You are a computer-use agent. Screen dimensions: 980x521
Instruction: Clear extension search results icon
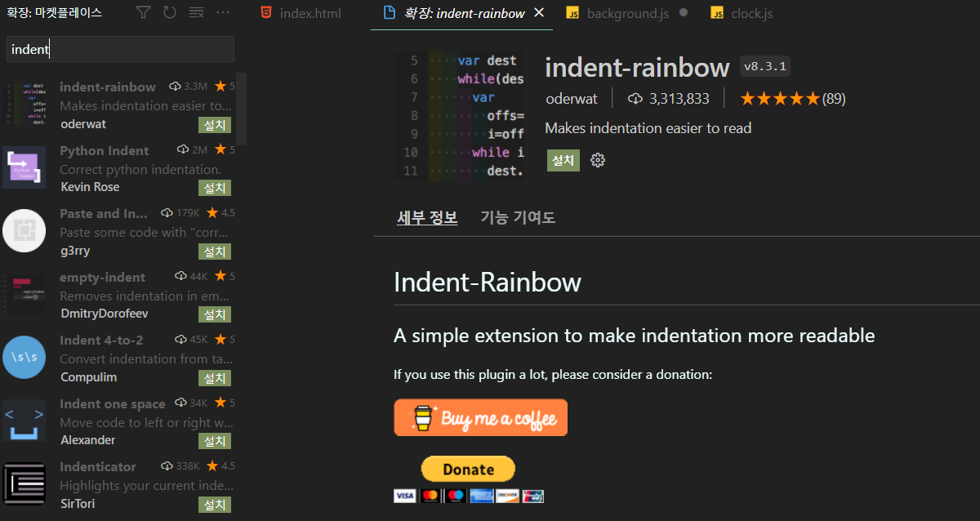tap(196, 12)
